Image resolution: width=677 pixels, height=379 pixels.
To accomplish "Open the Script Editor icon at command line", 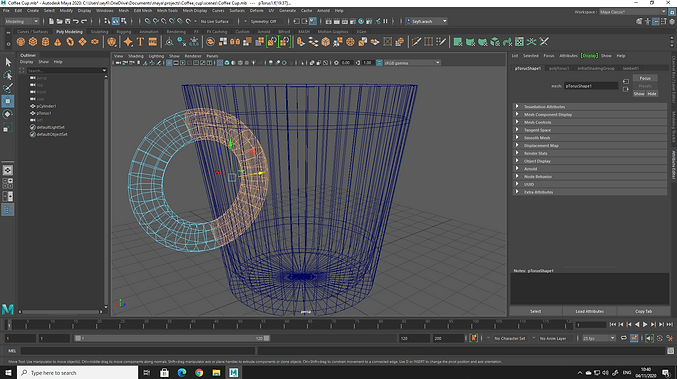I will tap(670, 351).
